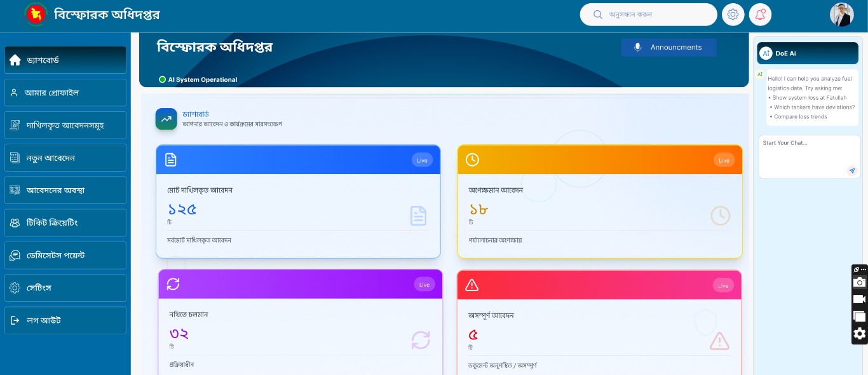Open the gallery icon in the floating capture toolbar

(x=860, y=316)
